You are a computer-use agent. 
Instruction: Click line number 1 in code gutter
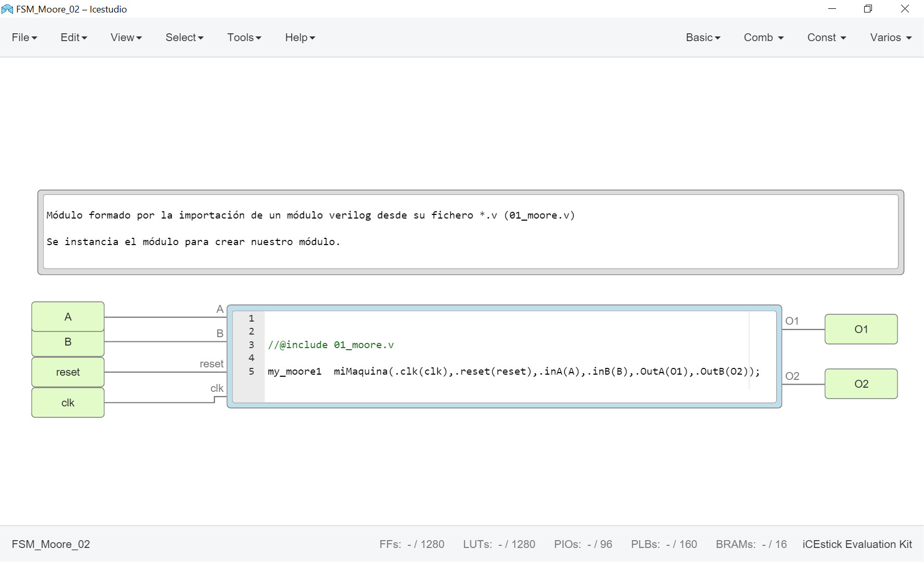[x=251, y=318]
